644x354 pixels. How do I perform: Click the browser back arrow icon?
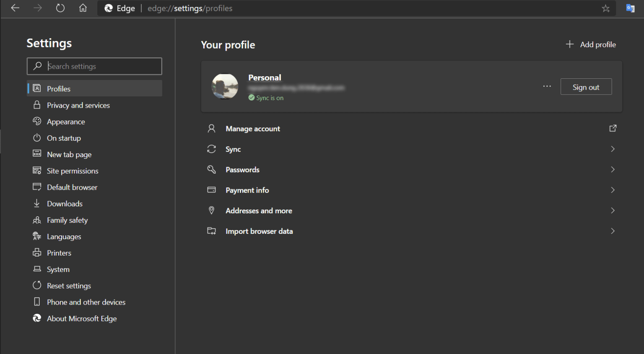[x=15, y=8]
